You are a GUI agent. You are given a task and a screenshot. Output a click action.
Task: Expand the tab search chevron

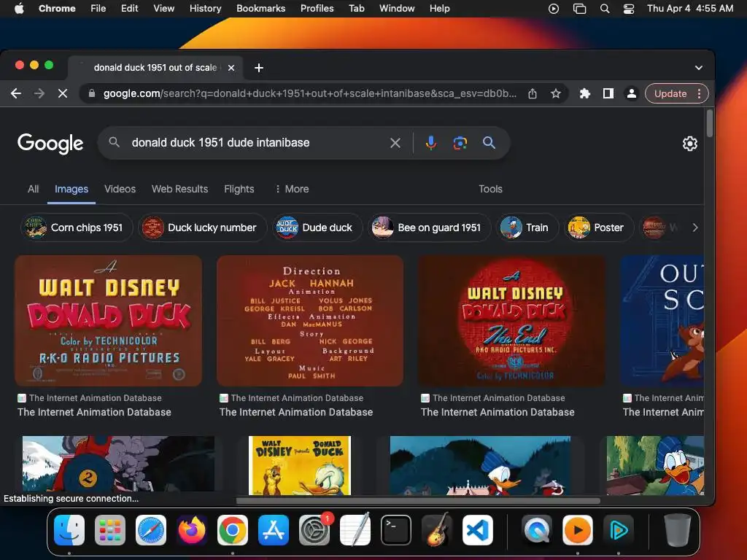(x=698, y=68)
